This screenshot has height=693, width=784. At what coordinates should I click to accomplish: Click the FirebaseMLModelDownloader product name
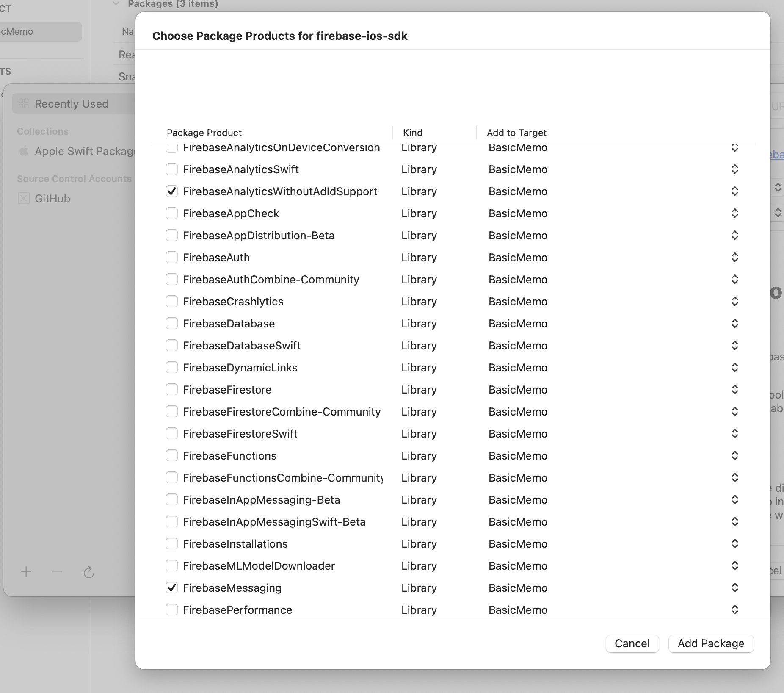(259, 566)
